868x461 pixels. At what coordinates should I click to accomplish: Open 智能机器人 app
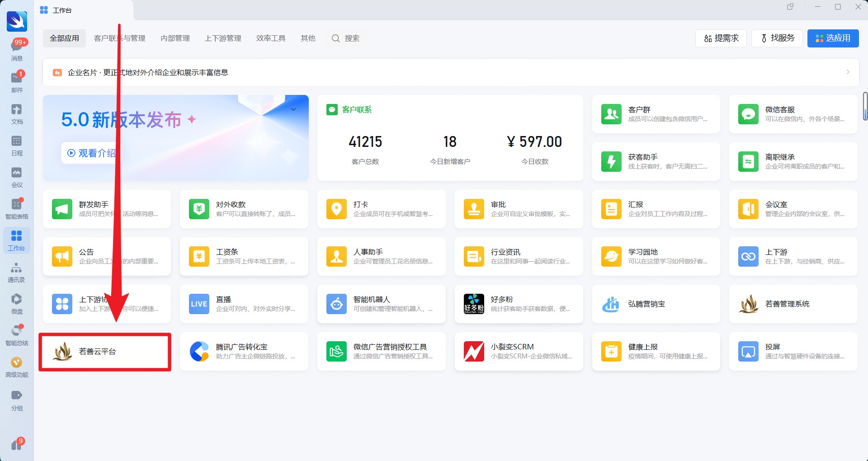coord(382,304)
